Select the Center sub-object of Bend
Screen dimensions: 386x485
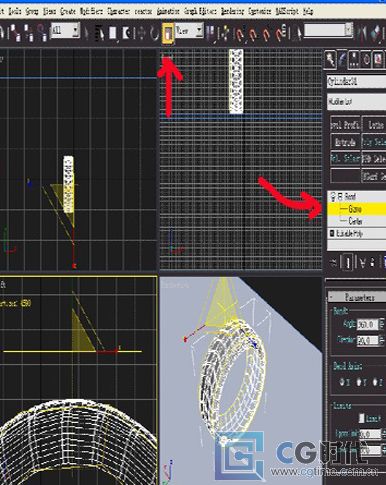(356, 221)
